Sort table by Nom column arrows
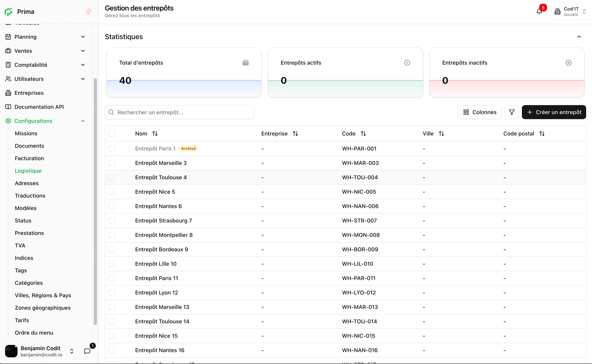592x364 pixels. [x=155, y=134]
